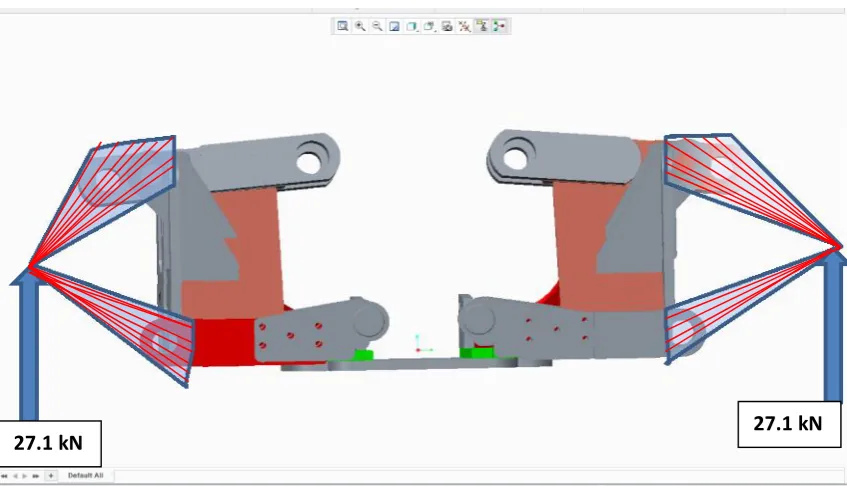Click the left 27.1 kN label box

coord(49,443)
